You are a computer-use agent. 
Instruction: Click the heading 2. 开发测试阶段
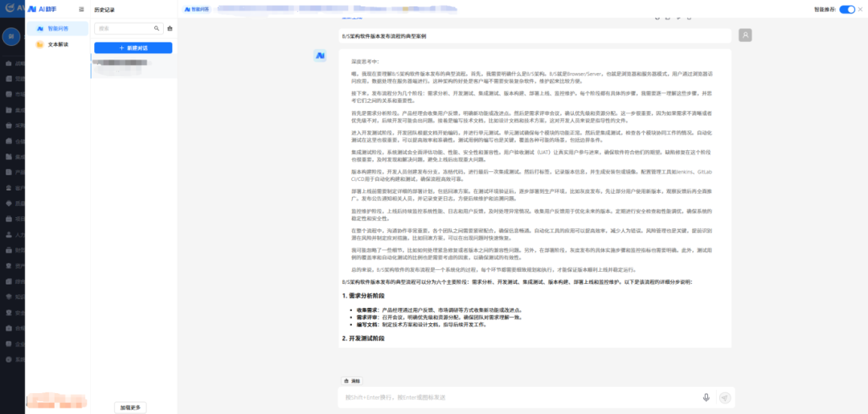tap(363, 338)
